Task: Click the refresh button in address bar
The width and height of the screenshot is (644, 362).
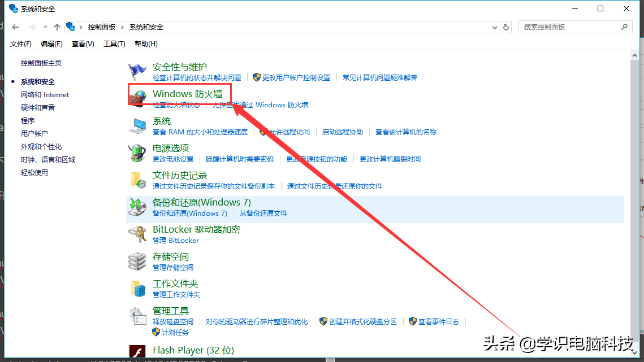Action: coord(506,27)
